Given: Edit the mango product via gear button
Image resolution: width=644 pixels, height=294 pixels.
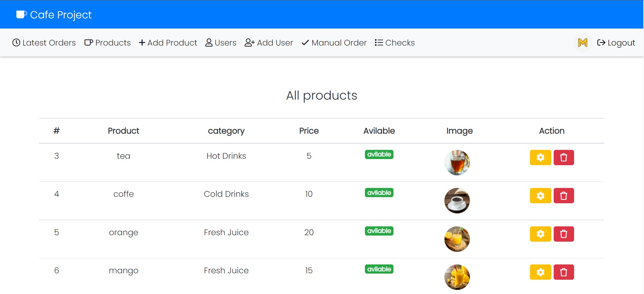Looking at the screenshot, I should [540, 272].
